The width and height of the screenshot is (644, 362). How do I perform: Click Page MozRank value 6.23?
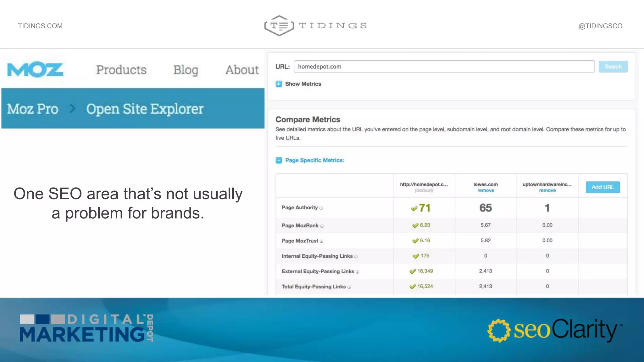click(x=425, y=225)
